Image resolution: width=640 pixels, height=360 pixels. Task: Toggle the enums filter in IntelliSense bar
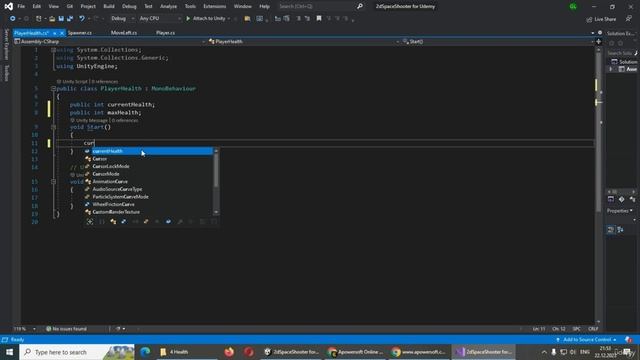[x=146, y=222]
